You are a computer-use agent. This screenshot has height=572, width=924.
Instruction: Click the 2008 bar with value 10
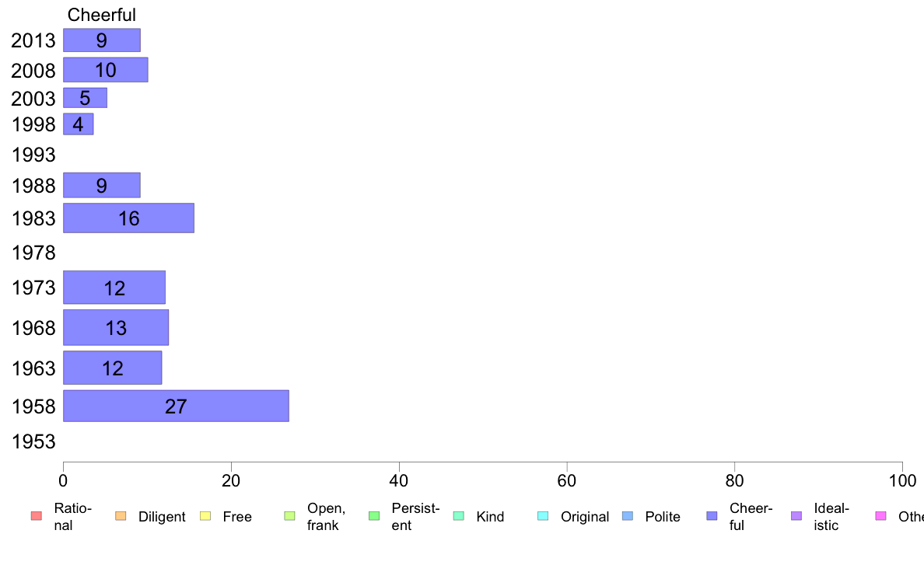click(x=105, y=70)
